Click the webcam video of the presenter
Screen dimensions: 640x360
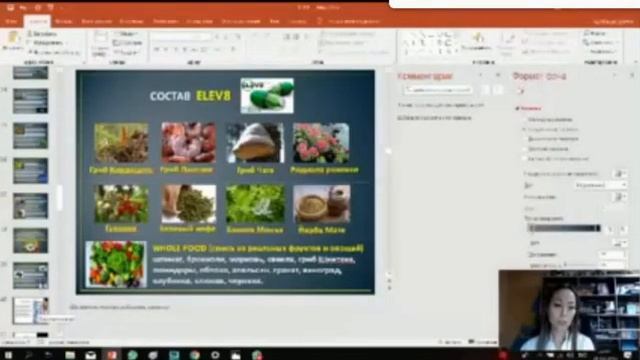click(569, 311)
